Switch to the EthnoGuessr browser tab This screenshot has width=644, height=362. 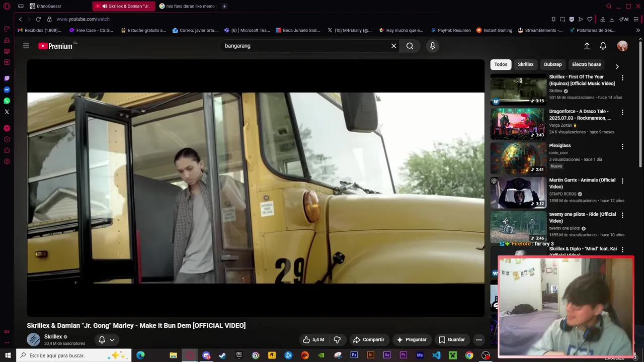click(58, 6)
